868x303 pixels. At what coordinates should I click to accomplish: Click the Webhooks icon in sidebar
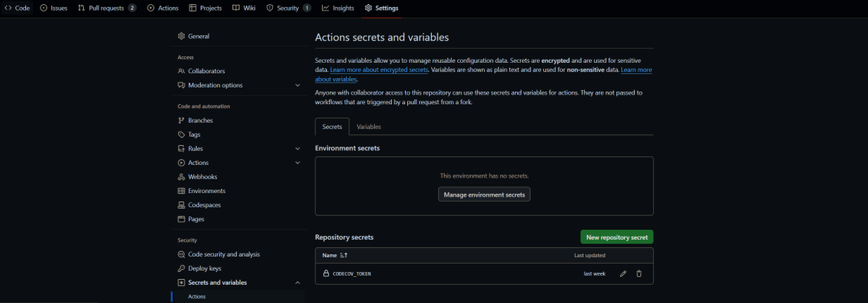pyautogui.click(x=181, y=177)
